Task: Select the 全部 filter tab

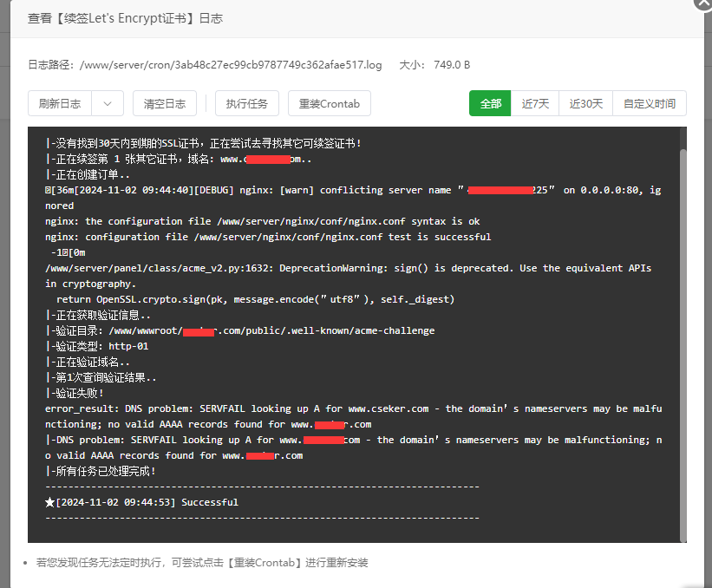Action: click(490, 103)
